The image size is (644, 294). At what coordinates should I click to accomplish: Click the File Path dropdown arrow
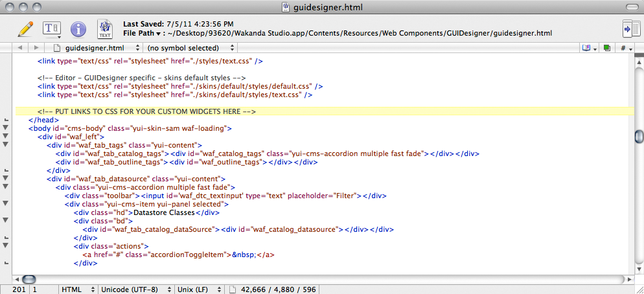[159, 34]
